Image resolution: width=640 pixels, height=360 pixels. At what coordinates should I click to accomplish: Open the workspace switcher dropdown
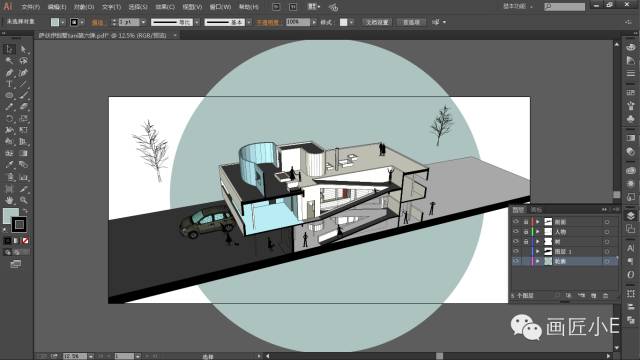click(x=518, y=7)
